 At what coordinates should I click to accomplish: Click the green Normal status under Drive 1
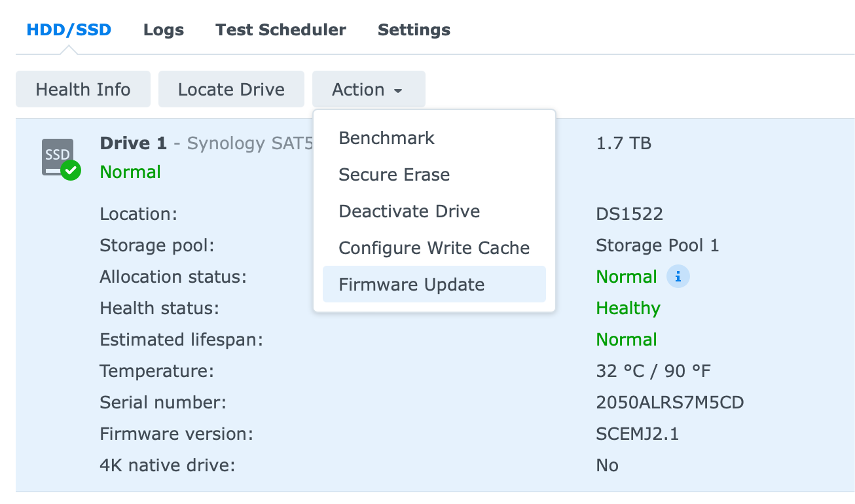130,172
